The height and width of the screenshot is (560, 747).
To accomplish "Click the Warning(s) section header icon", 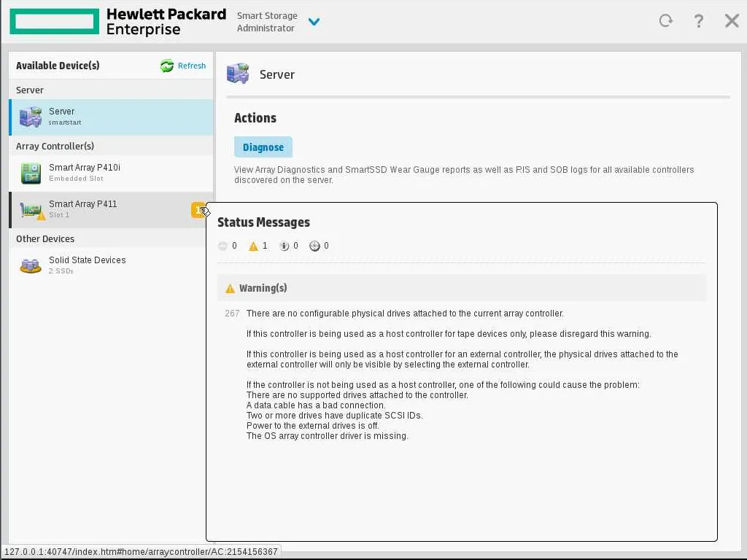I will click(x=230, y=289).
